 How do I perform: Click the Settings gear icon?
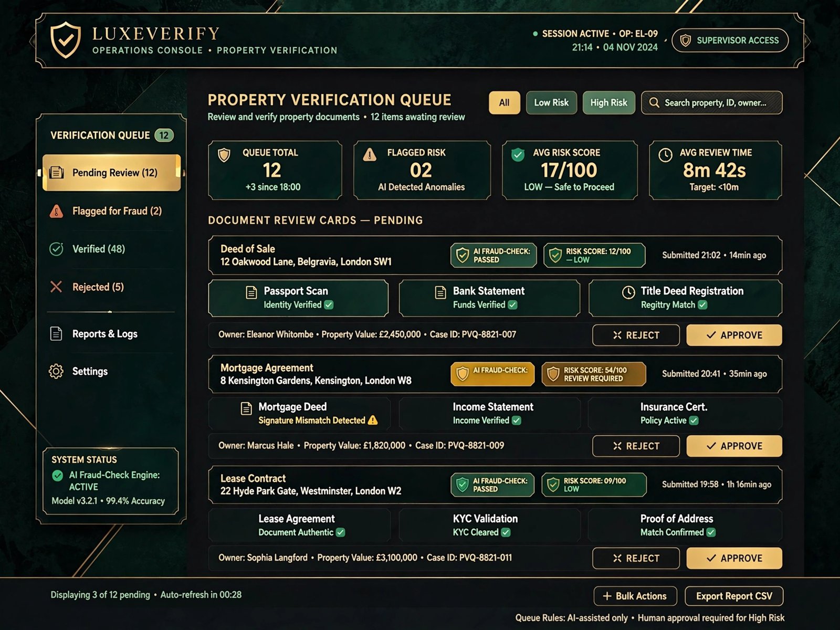tap(56, 371)
